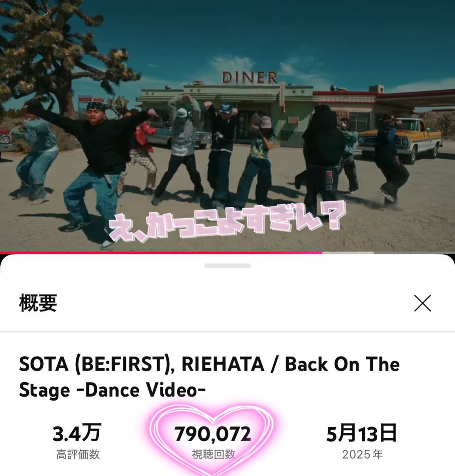Tap the 5月13日 upload date
455x476 pixels.
(x=362, y=433)
